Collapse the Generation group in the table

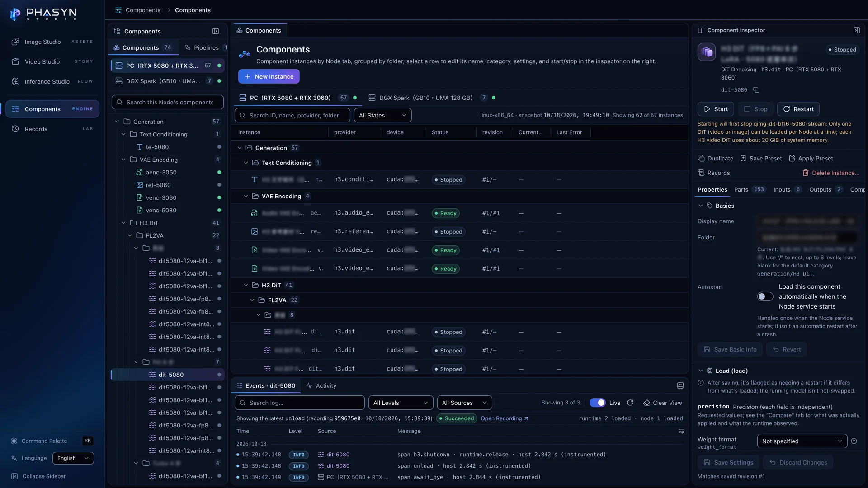tap(240, 148)
